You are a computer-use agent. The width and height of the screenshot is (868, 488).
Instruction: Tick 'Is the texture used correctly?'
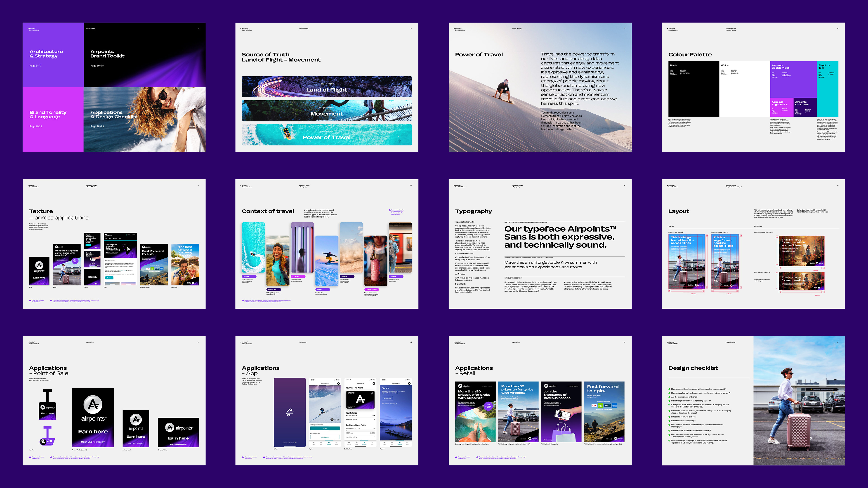pyautogui.click(x=669, y=421)
